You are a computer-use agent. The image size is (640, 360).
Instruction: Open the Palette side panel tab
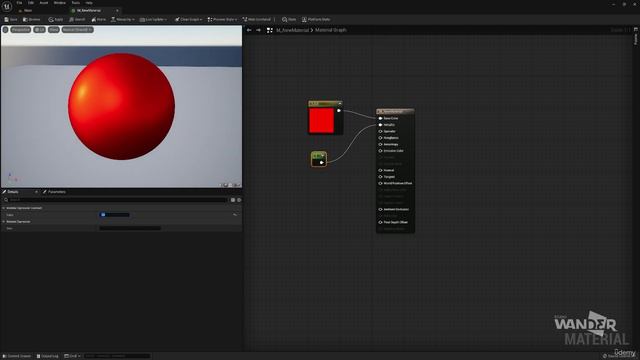636,37
